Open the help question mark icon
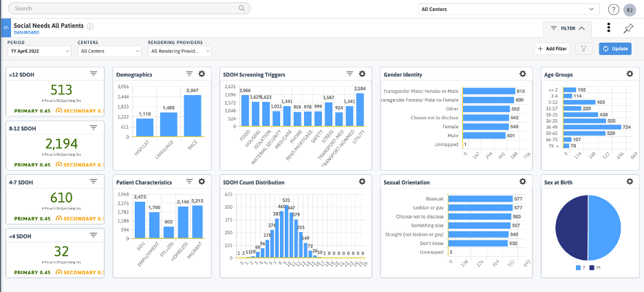The height and width of the screenshot is (292, 644). point(614,9)
